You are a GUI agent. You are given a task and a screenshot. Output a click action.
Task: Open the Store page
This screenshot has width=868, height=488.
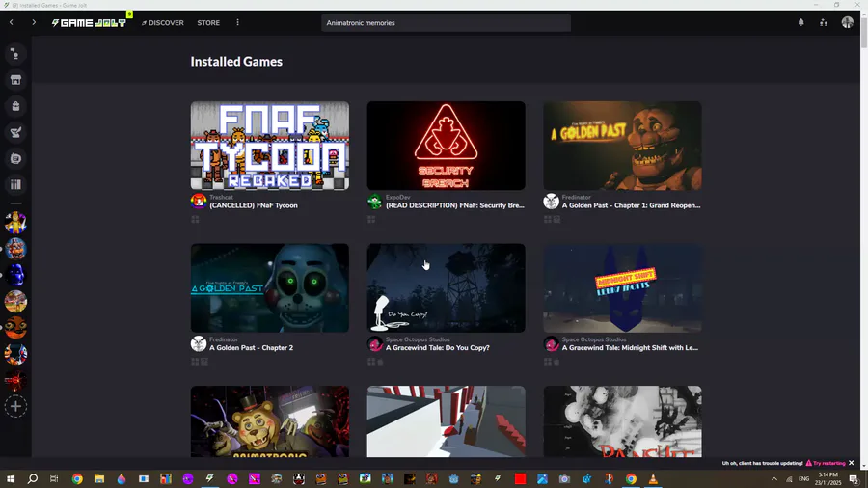point(208,23)
